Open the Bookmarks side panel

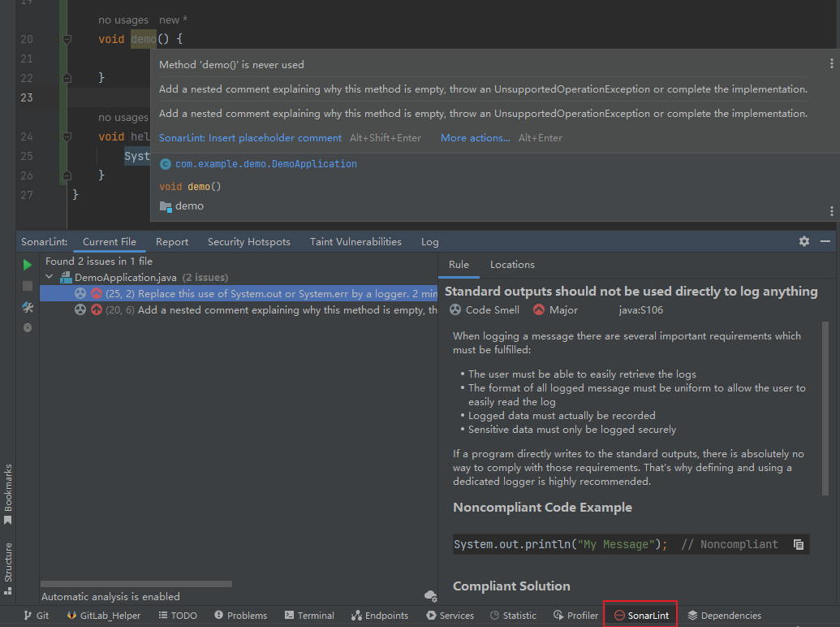(x=8, y=494)
